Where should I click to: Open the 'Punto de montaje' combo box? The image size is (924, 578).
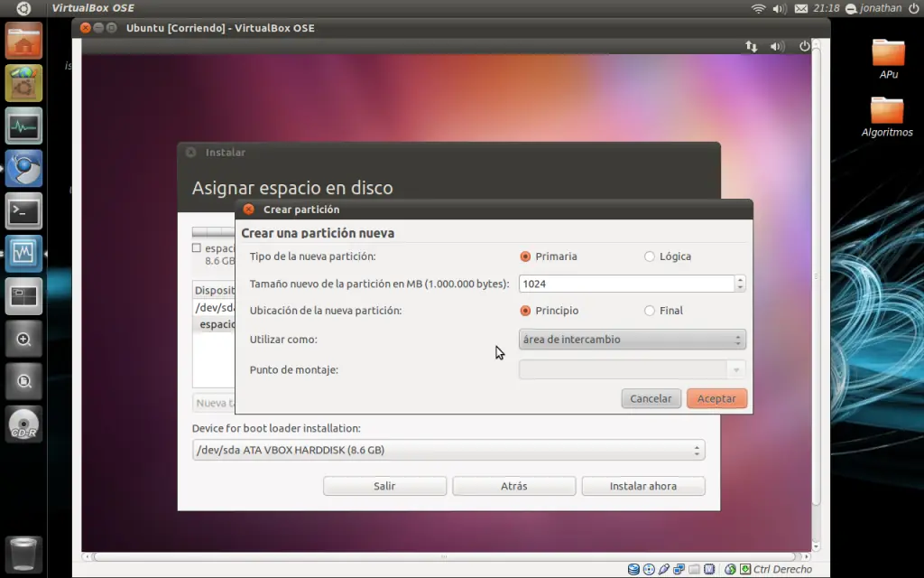point(633,369)
